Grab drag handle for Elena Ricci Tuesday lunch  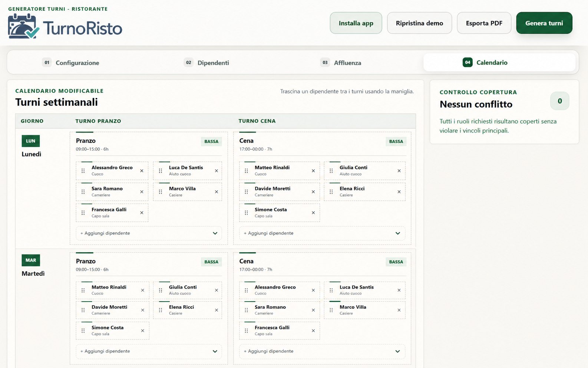click(x=161, y=310)
